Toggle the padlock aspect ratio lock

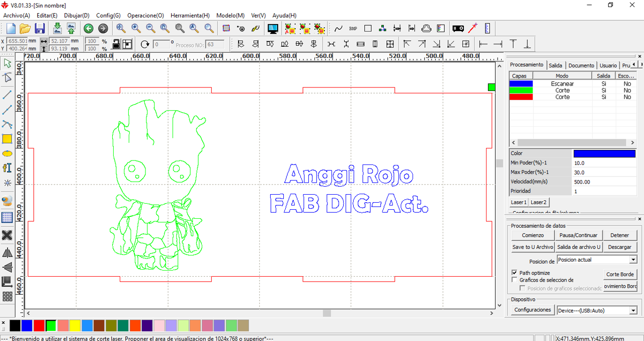[116, 44]
